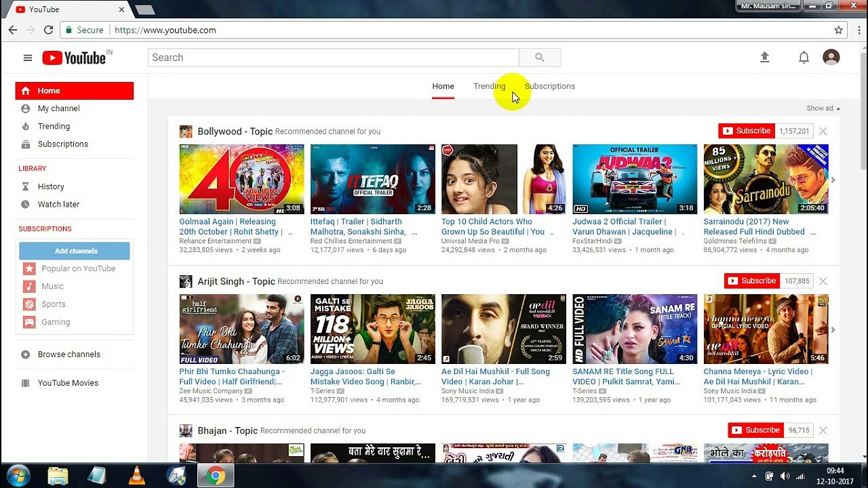Click the volume speaker tray icon
Viewport: 868px width, 488px height.
[x=785, y=476]
